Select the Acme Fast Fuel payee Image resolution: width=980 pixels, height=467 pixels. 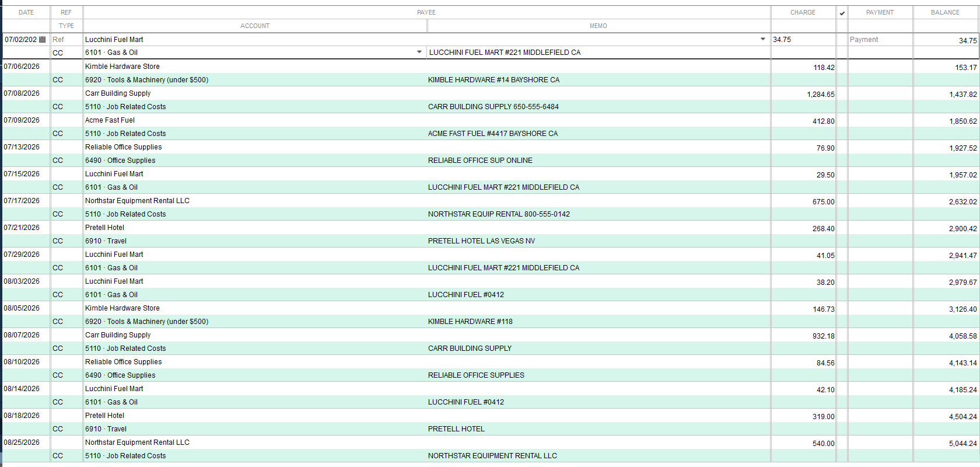(110, 120)
